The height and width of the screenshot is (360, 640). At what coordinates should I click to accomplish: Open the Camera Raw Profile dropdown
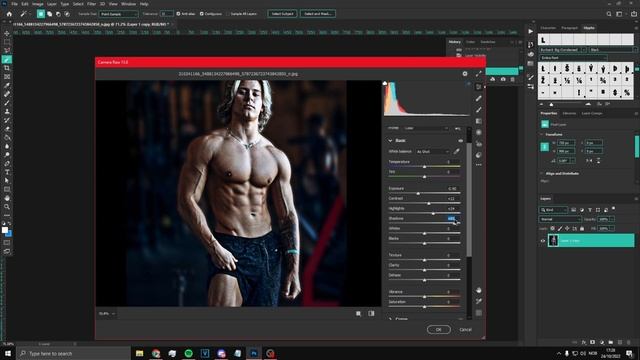(x=426, y=128)
